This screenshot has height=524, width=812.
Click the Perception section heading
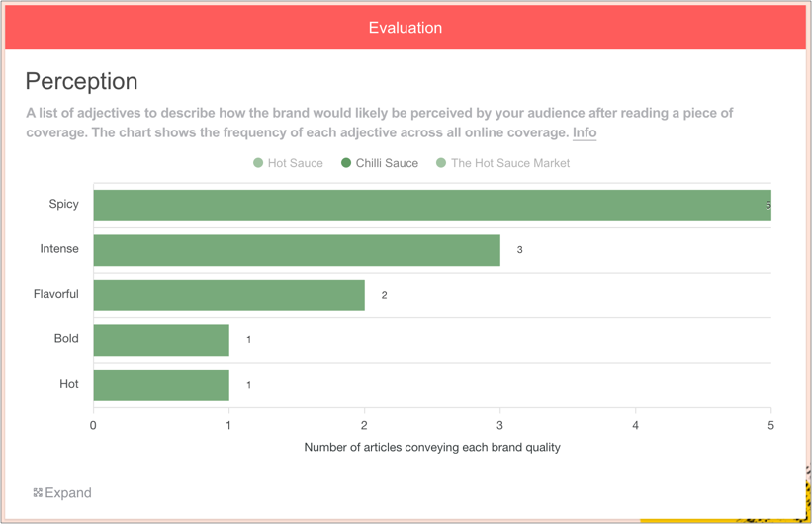pyautogui.click(x=81, y=81)
